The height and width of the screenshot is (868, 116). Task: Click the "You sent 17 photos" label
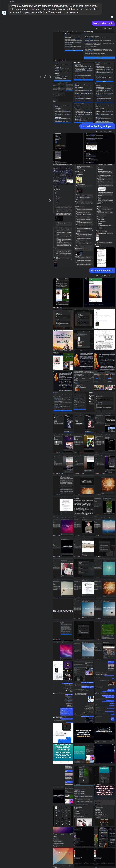(104, 131)
